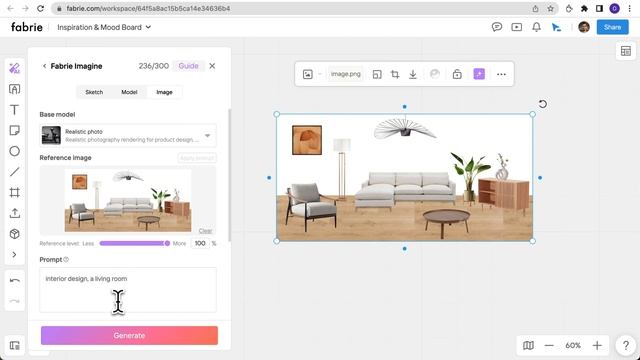Screen dimensions: 640x360
Task: Click the reference image thumbnail
Action: point(128,200)
